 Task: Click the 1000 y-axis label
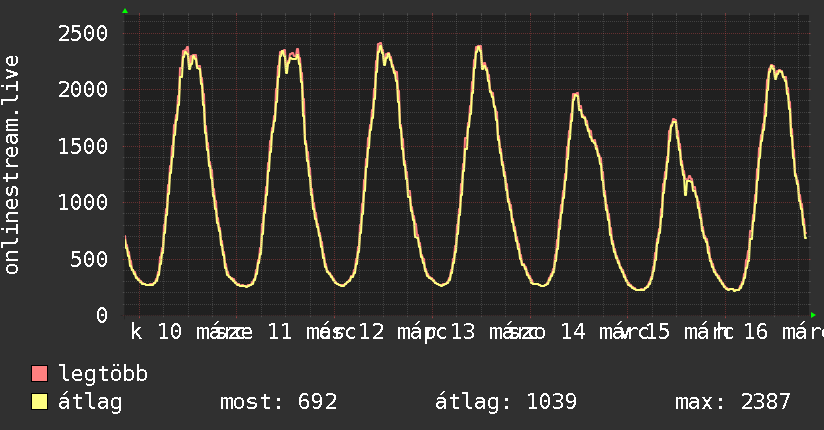point(83,202)
